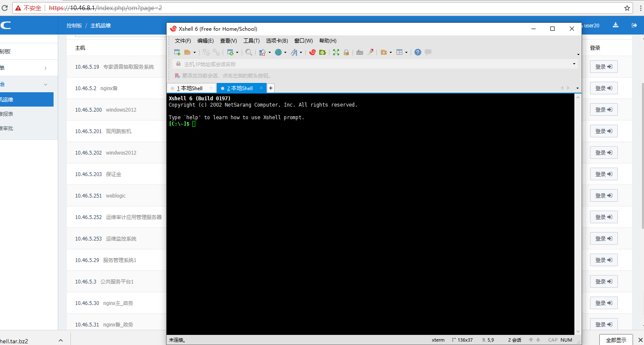This screenshot has height=345, width=644.
Task: Open the address bar history dropdown
Action: click(574, 64)
